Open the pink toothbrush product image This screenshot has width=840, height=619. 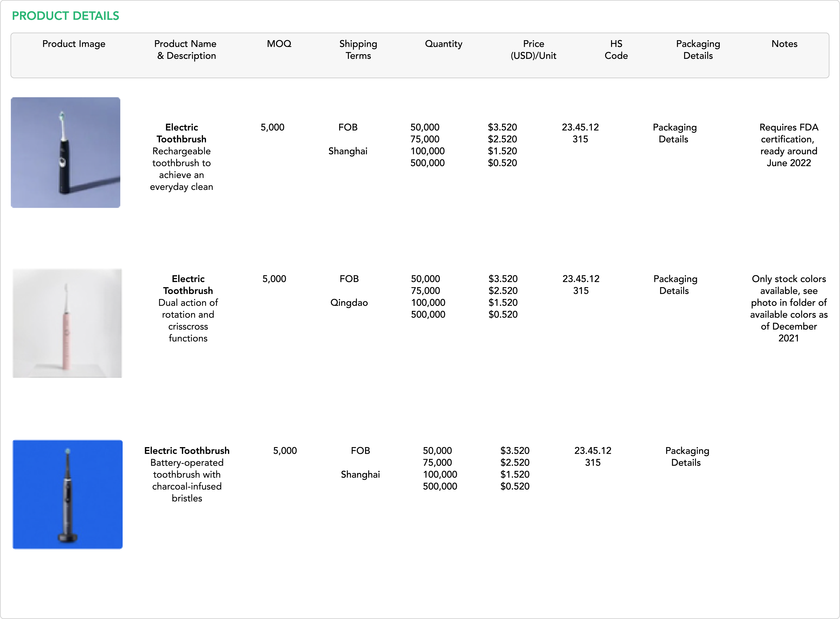point(67,323)
